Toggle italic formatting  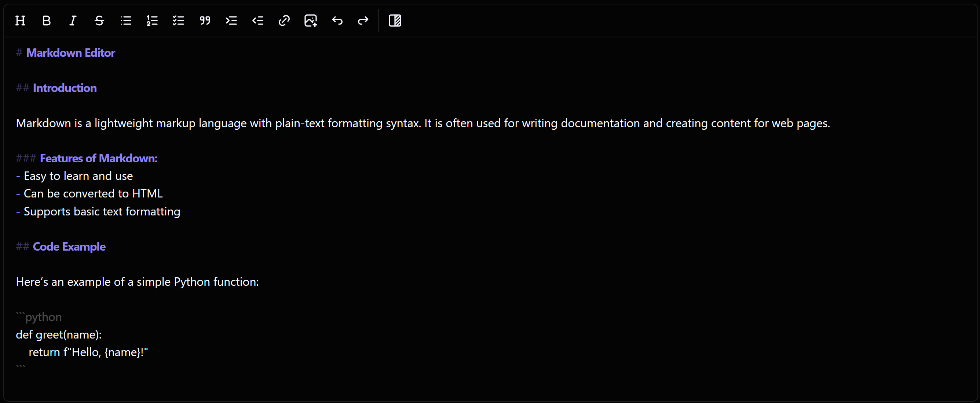[72, 21]
